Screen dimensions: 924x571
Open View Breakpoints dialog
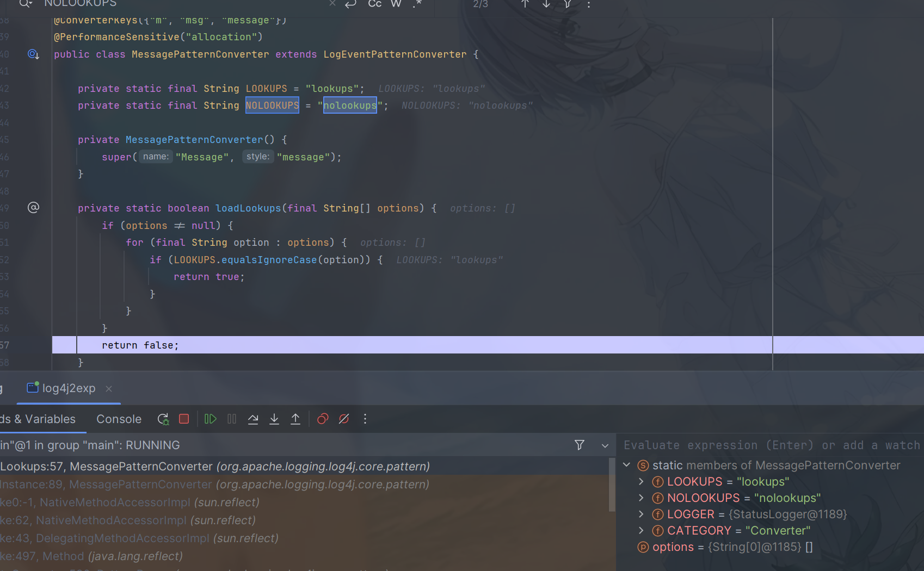click(323, 419)
